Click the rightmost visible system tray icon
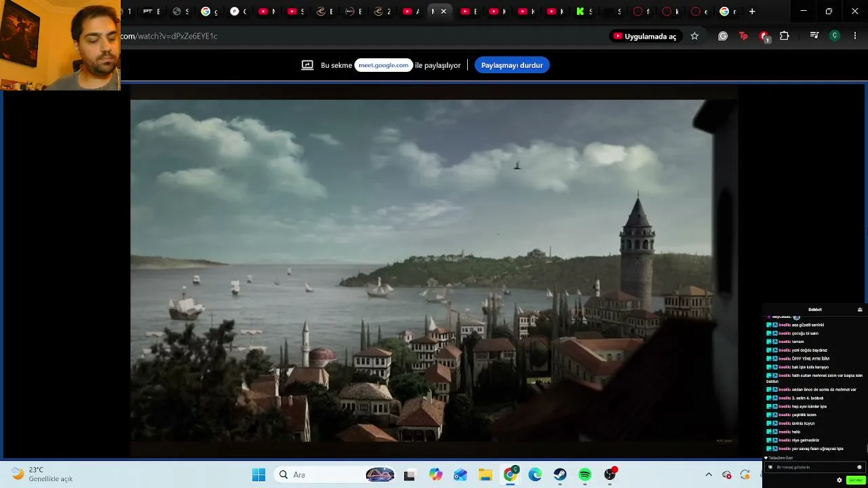This screenshot has height=488, width=868. coord(745,474)
